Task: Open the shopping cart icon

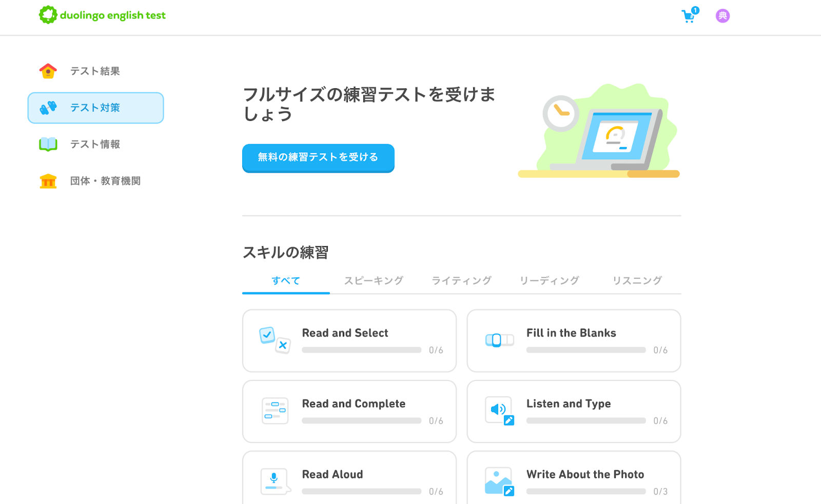Action: [689, 16]
